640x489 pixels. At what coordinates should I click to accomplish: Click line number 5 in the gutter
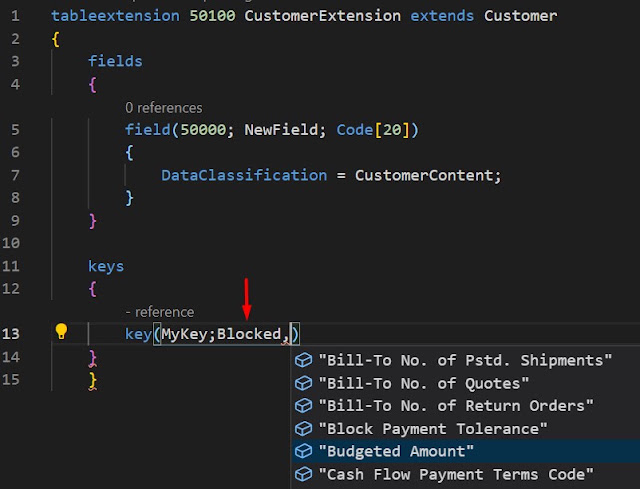pyautogui.click(x=15, y=130)
